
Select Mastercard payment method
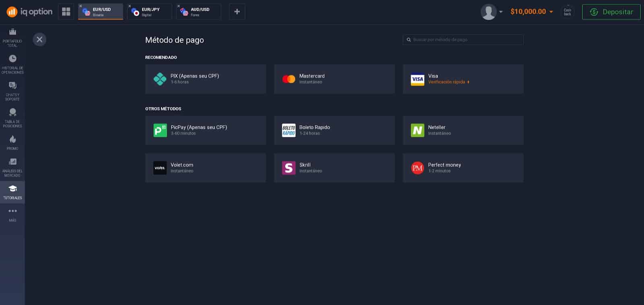click(x=334, y=79)
